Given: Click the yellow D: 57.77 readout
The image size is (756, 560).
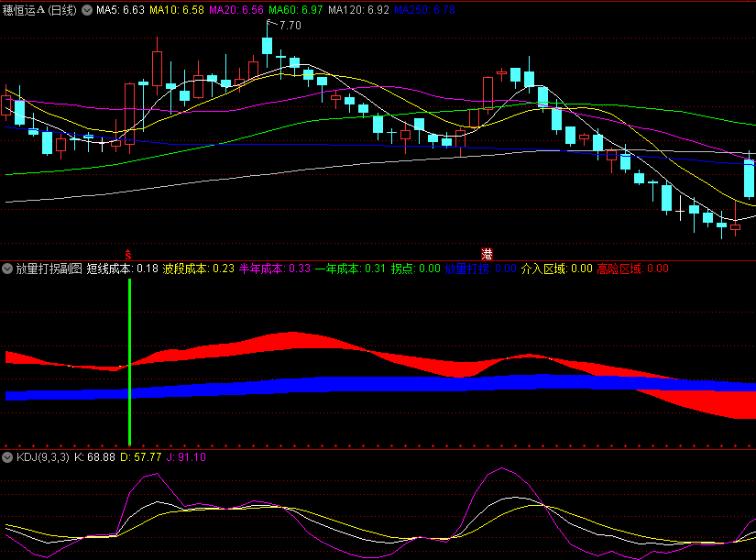Looking at the screenshot, I should coord(141,457).
